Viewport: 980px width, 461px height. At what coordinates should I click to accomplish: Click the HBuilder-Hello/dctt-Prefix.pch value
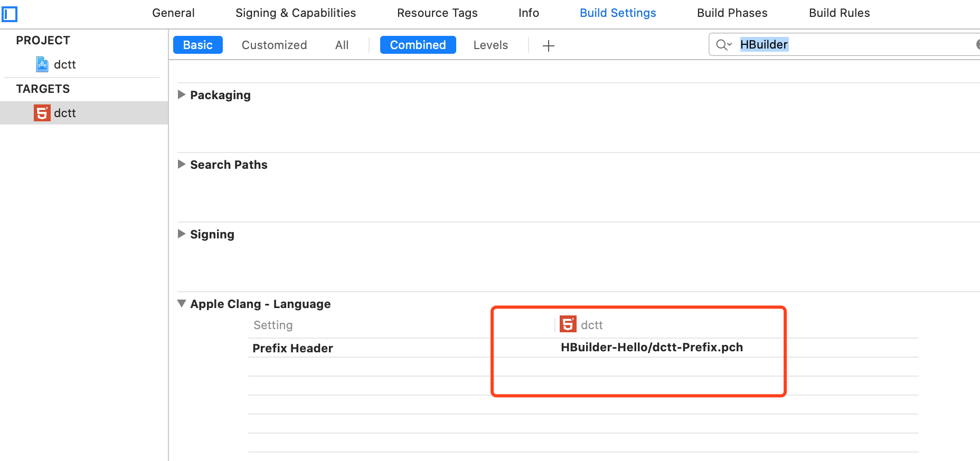tap(652, 348)
